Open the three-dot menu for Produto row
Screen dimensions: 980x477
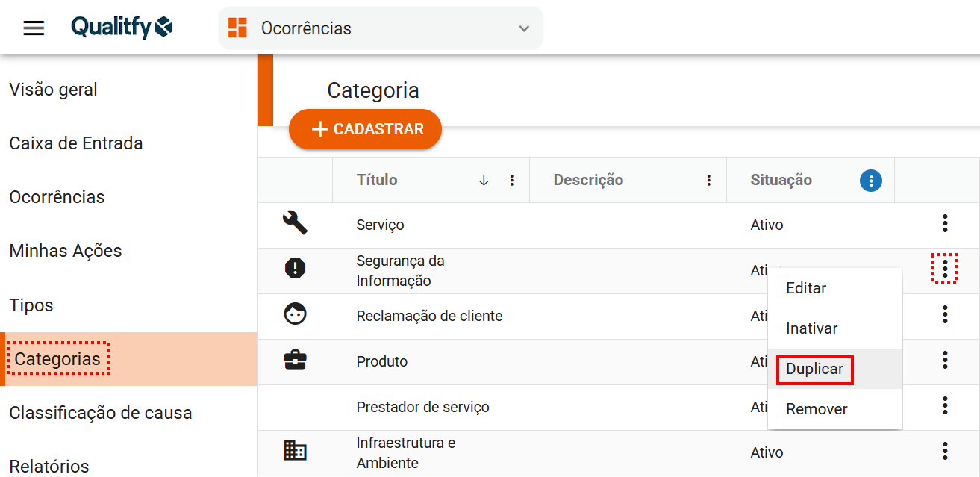pos(945,361)
